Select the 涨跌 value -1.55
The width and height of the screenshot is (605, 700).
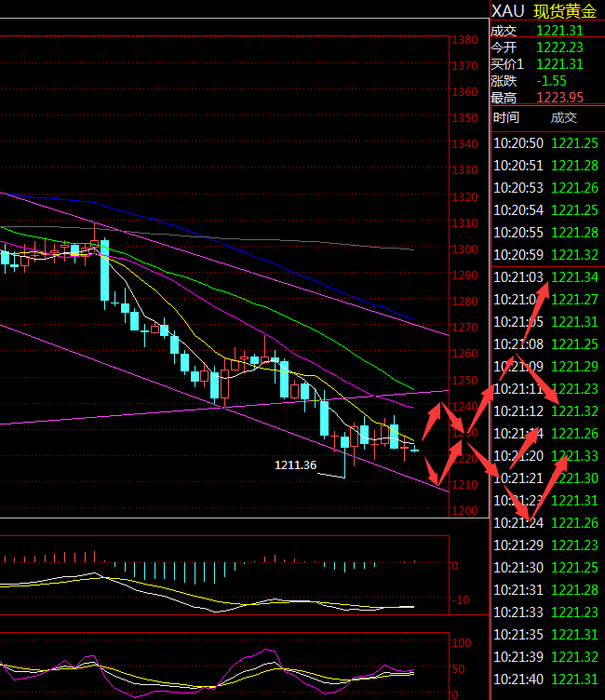click(x=551, y=81)
